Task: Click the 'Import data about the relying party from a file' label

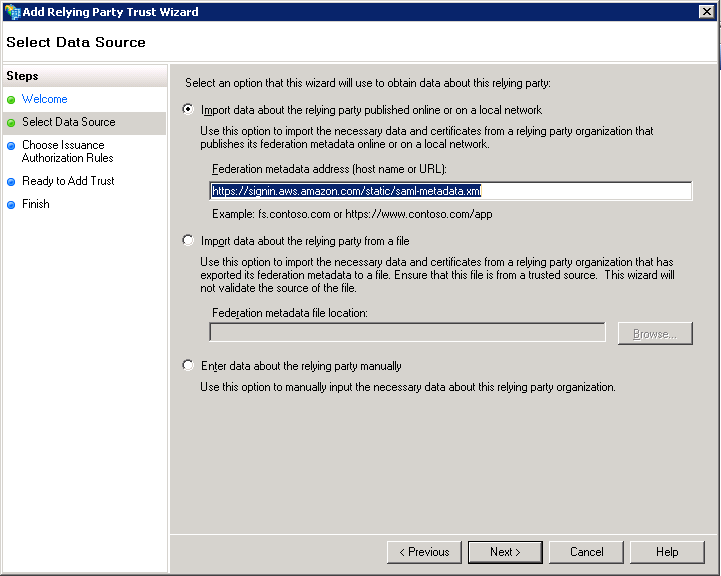Action: click(x=305, y=241)
